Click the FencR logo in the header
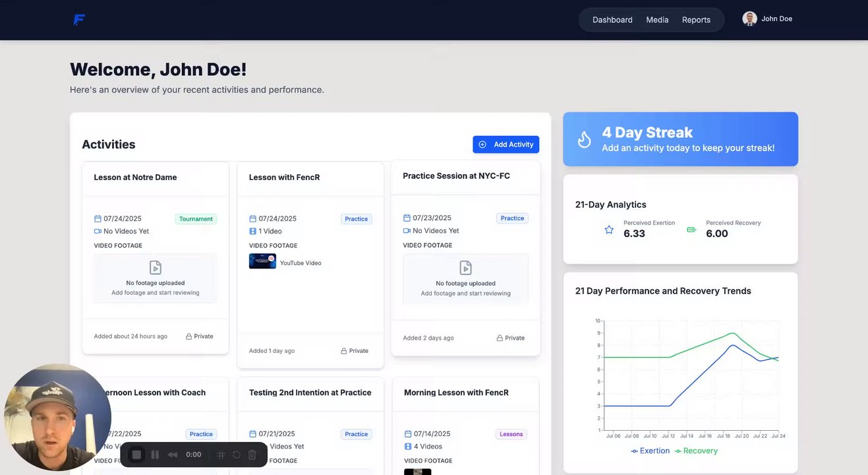Image resolution: width=868 pixels, height=475 pixels. (x=79, y=20)
